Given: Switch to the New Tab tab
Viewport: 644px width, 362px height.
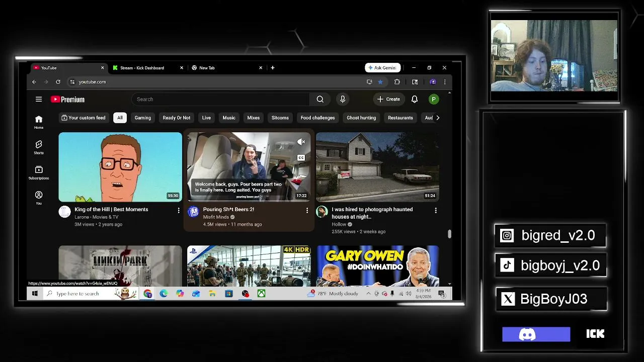Looking at the screenshot, I should [226, 68].
